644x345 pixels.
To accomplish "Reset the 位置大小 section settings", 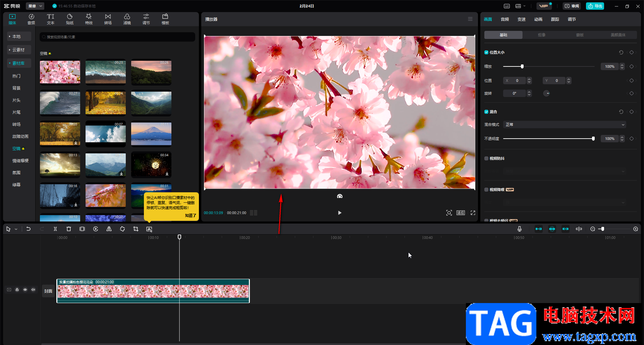I will click(x=621, y=52).
